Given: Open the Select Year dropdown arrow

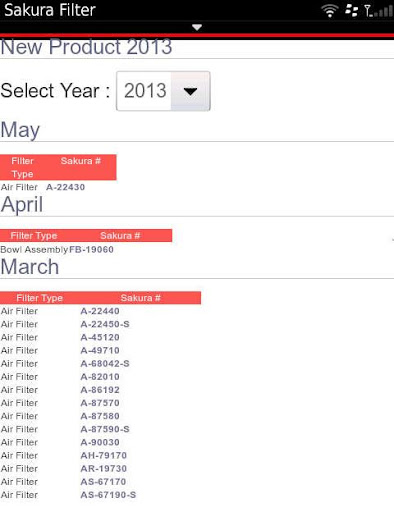Looking at the screenshot, I should (x=190, y=91).
